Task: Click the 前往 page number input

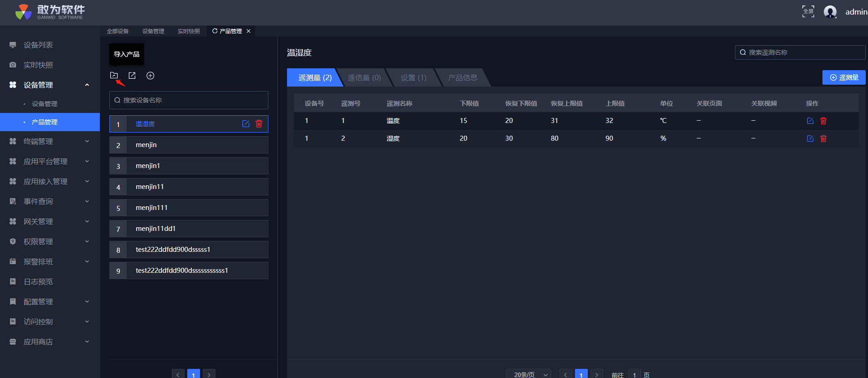Action: 634,374
